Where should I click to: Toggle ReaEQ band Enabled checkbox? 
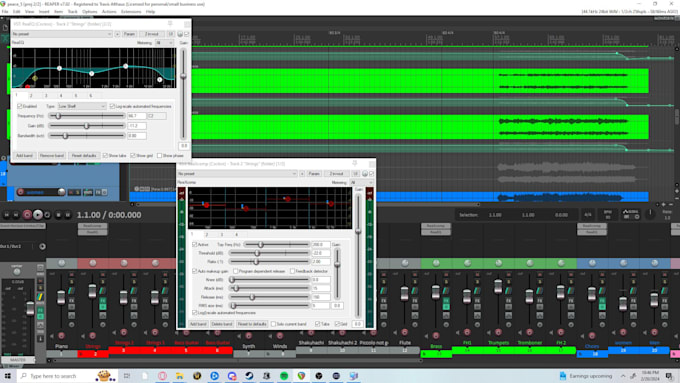coord(20,106)
